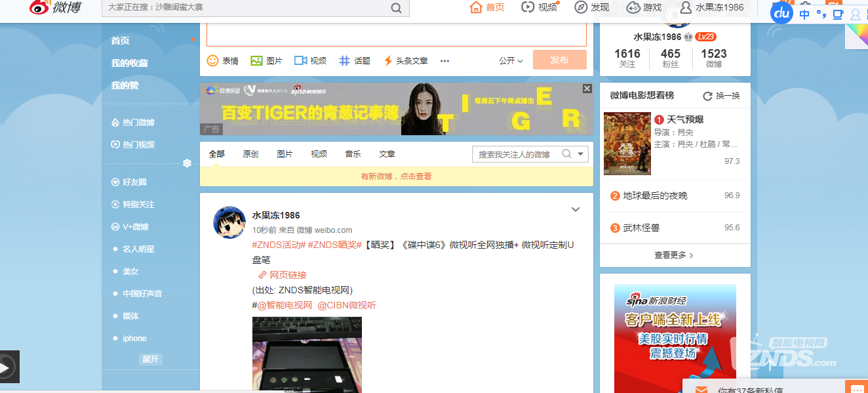Image resolution: width=868 pixels, height=393 pixels.
Task: Go to 首页 in left sidebar
Action: (120, 41)
